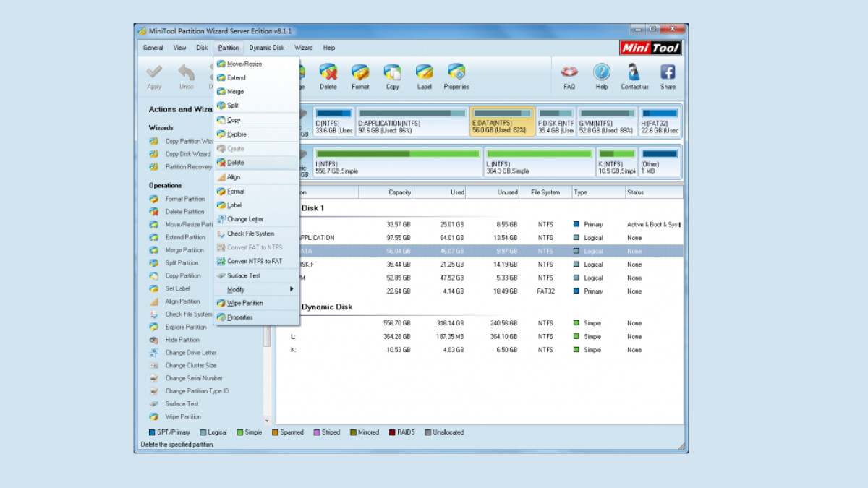This screenshot has width=868, height=488.
Task: Click the Align Partition sidebar icon
Action: [x=154, y=301]
